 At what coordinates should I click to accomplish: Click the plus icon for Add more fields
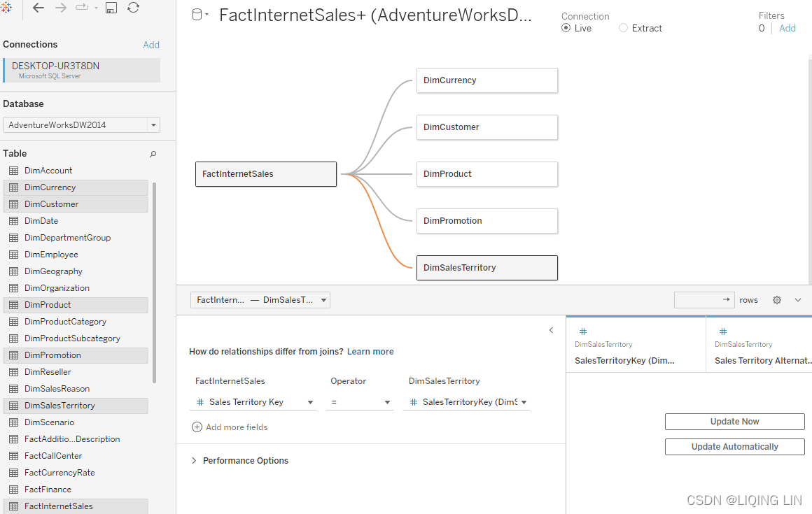click(x=197, y=427)
